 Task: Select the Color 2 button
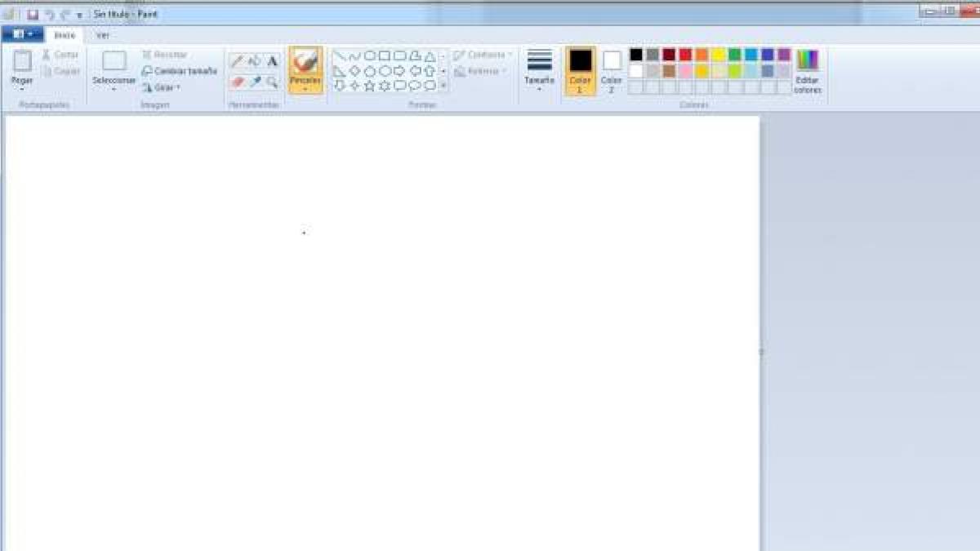coord(612,70)
